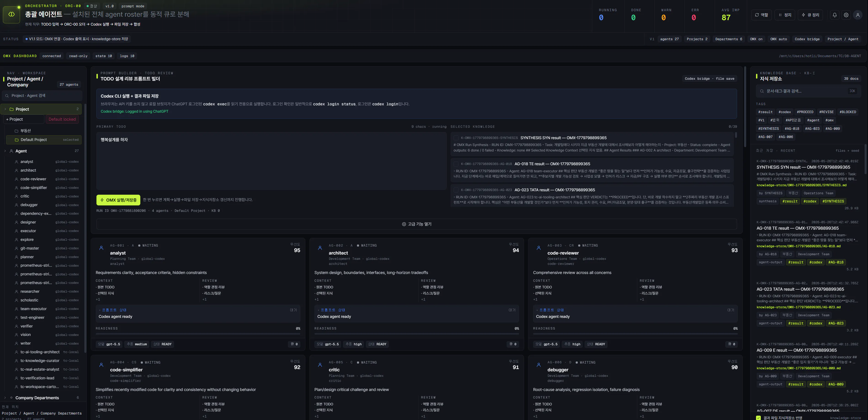
Task: Collapse the Agent tree section
Action: point(5,151)
